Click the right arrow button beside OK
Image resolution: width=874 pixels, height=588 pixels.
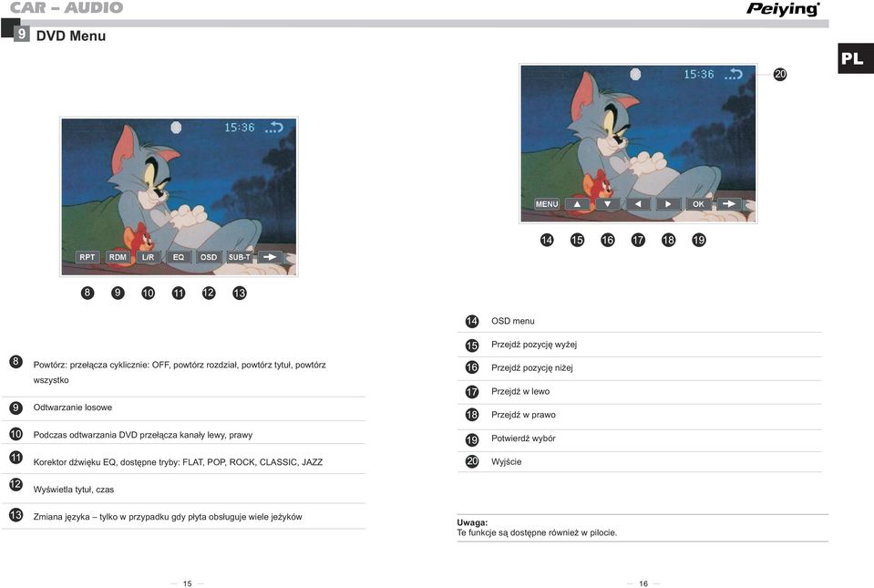729,204
